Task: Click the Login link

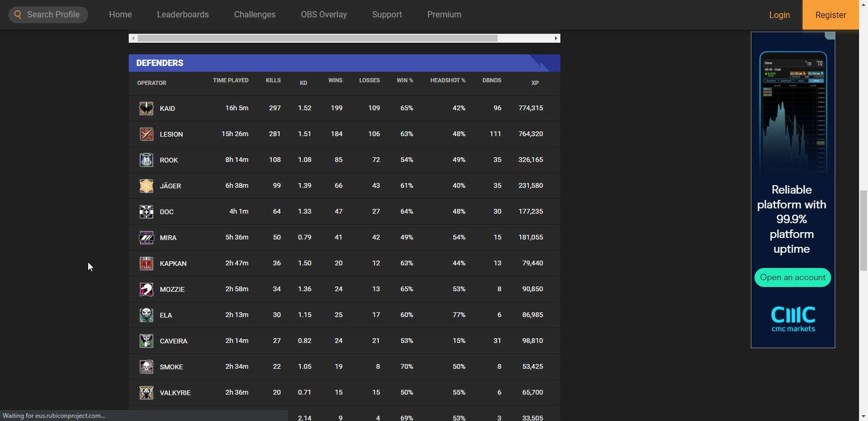Action: point(779,15)
